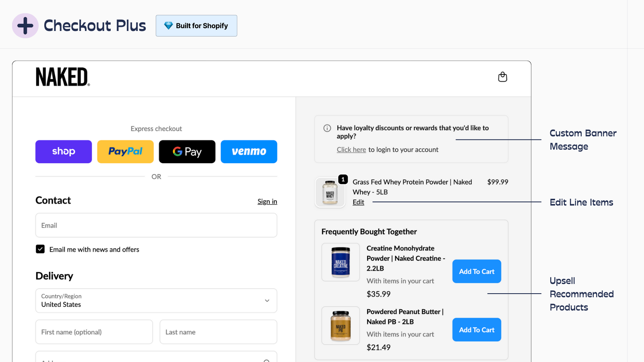
Task: Open the shopping bag cart icon
Action: pyautogui.click(x=502, y=77)
